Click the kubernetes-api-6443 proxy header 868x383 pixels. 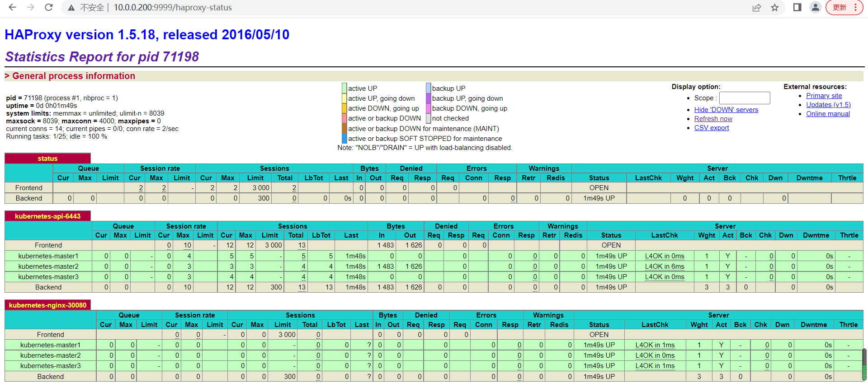tap(47, 216)
